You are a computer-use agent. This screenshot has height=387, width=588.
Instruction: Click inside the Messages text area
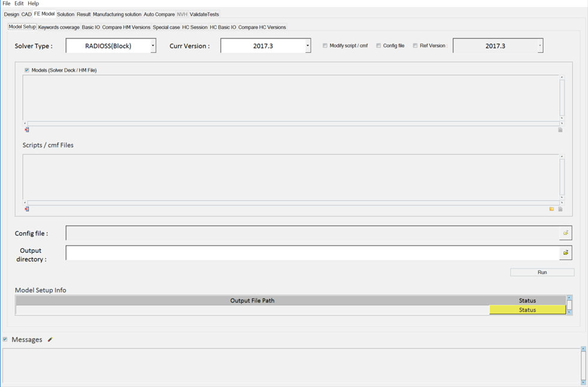[x=292, y=366]
